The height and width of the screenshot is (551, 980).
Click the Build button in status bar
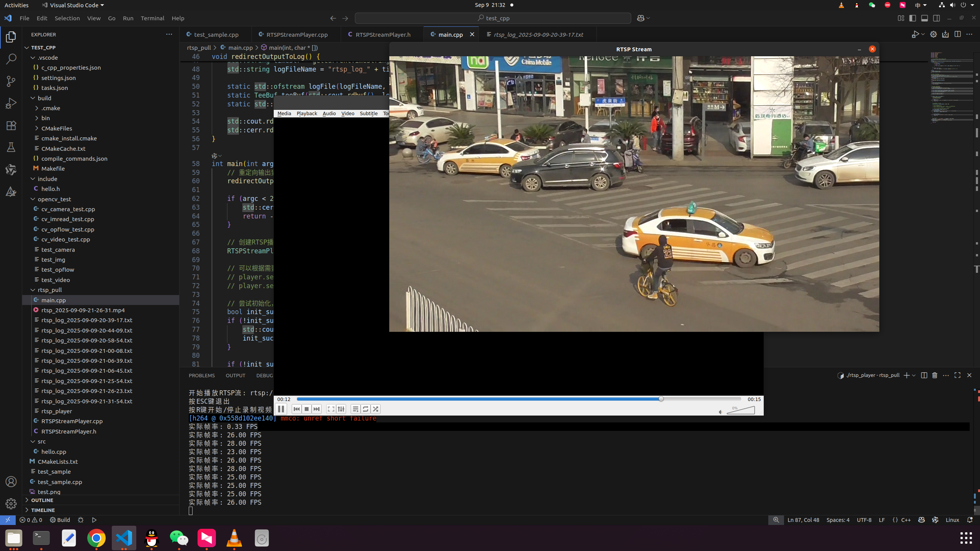(x=60, y=520)
